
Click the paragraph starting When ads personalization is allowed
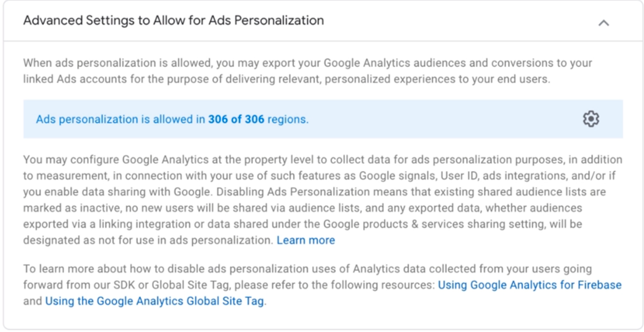(308, 71)
